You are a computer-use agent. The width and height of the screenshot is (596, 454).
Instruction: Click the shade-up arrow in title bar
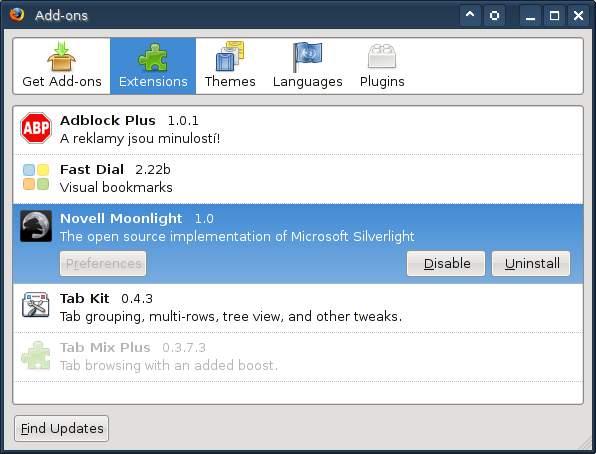(x=470, y=15)
